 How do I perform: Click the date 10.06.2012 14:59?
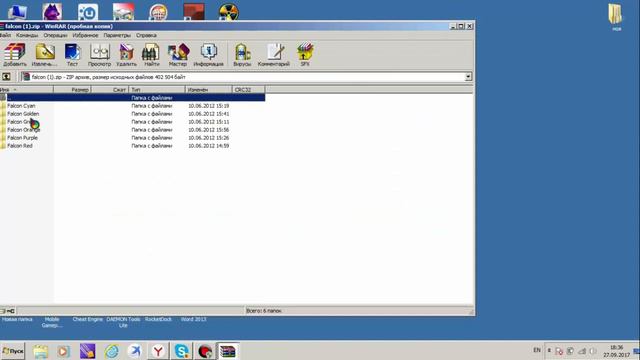click(x=209, y=146)
